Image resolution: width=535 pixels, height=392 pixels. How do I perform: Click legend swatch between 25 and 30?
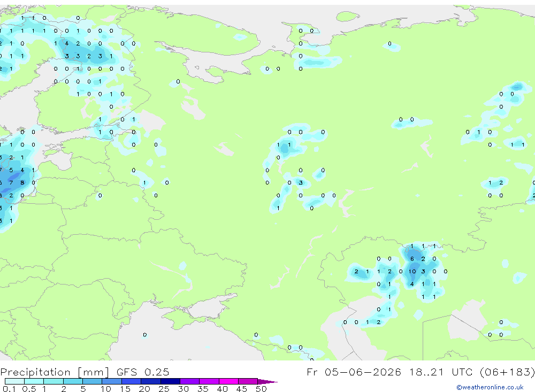(170, 381)
